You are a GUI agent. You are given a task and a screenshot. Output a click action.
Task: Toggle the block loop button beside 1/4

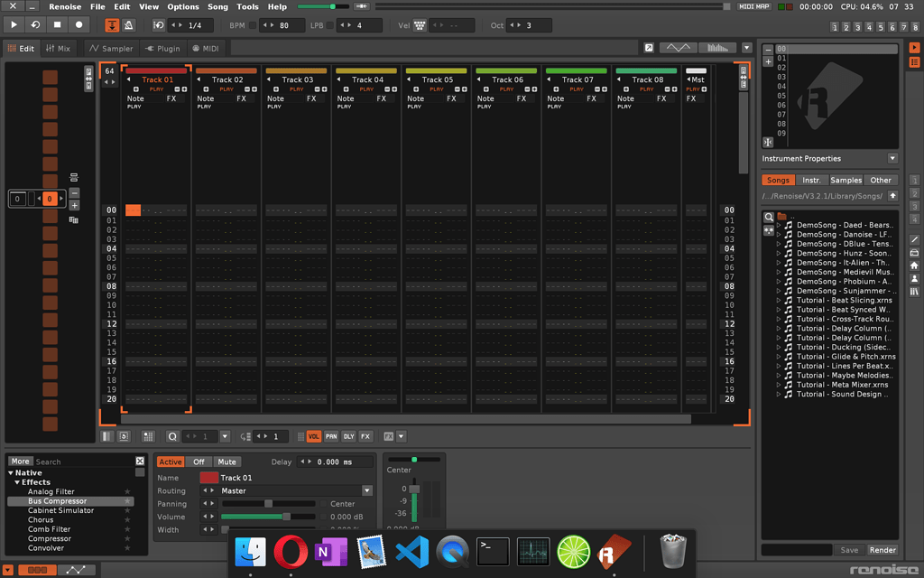[x=159, y=25]
